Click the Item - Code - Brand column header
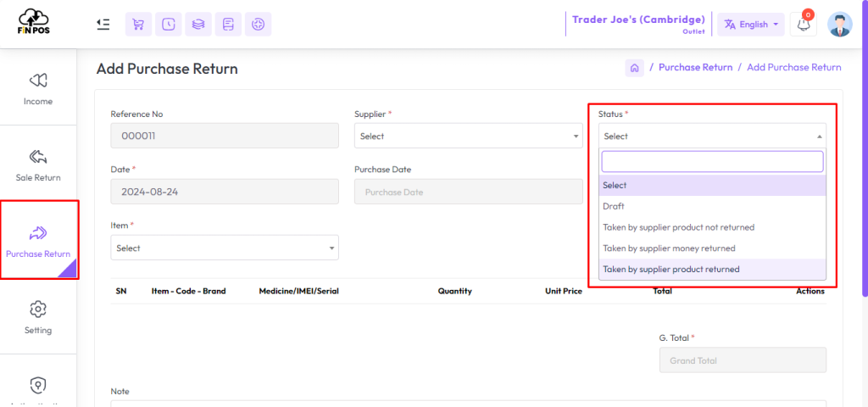868x407 pixels. pyautogui.click(x=189, y=291)
